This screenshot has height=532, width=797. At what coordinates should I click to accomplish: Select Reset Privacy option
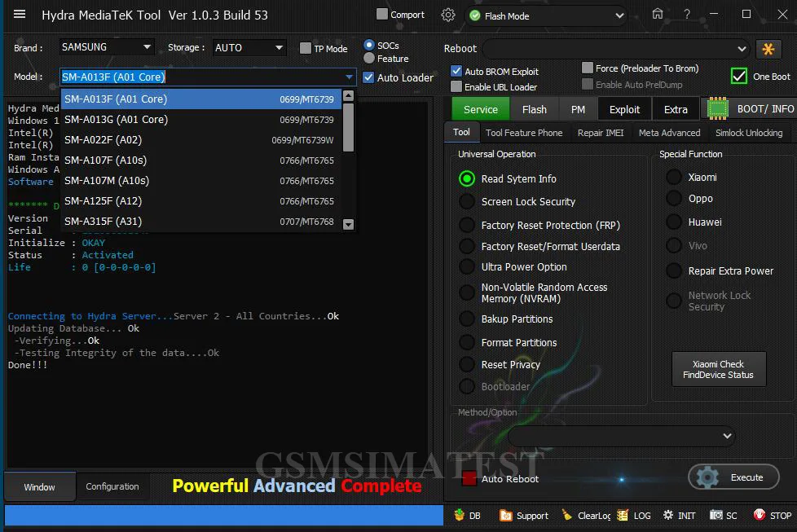[467, 364]
